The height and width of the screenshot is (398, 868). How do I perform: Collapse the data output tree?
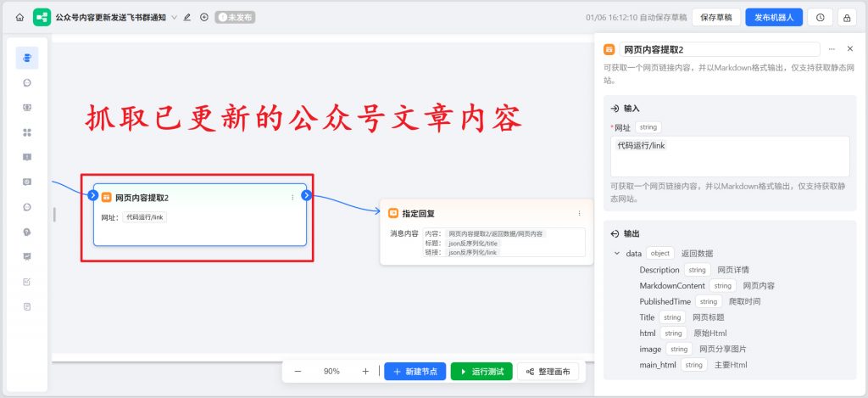coord(617,254)
